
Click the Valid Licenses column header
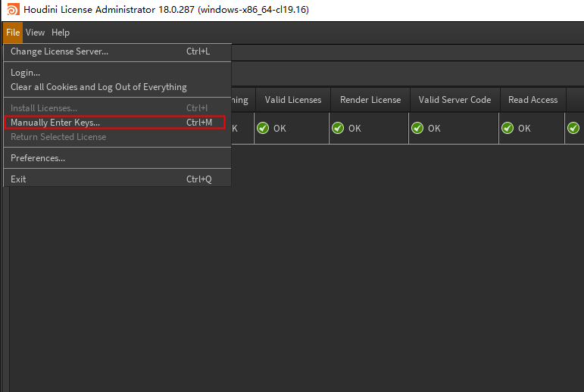(x=293, y=100)
